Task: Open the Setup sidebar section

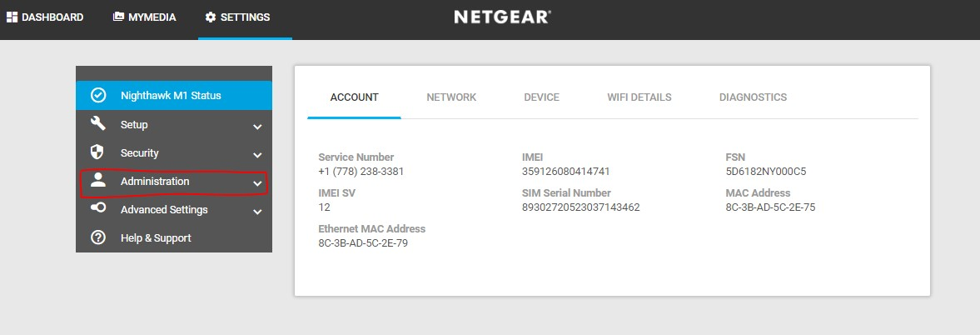Action: [174, 124]
